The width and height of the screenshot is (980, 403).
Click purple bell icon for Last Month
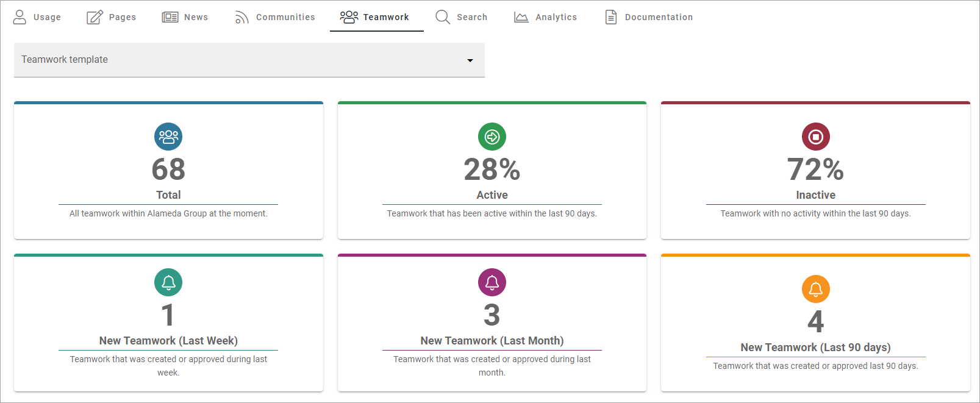492,282
